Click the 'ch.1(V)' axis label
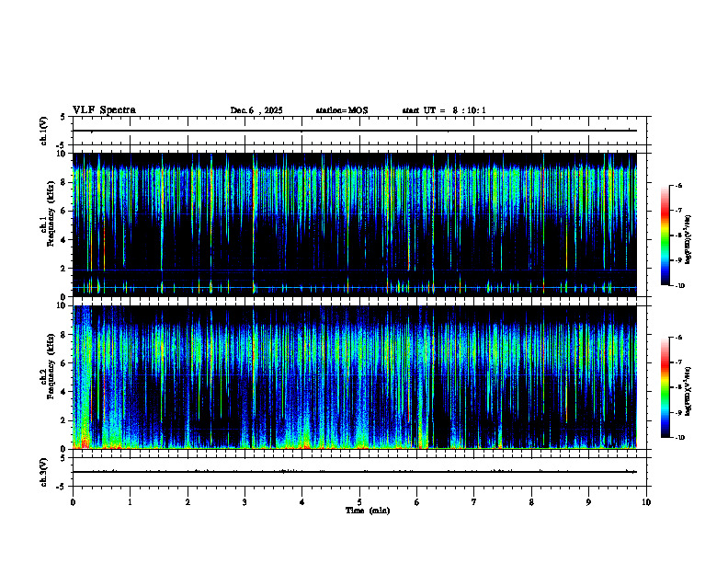 pos(44,131)
